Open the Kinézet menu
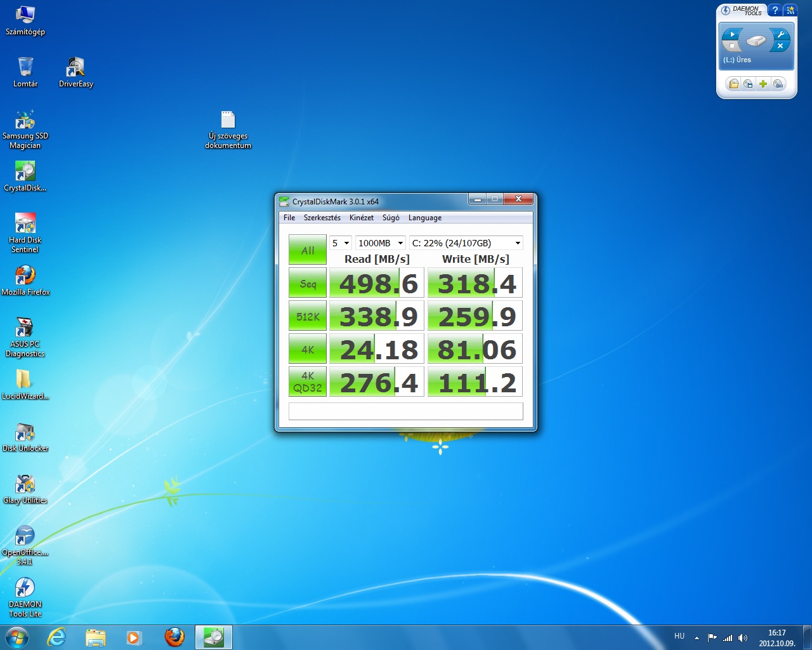Screen dimensions: 812x650 pyautogui.click(x=362, y=218)
